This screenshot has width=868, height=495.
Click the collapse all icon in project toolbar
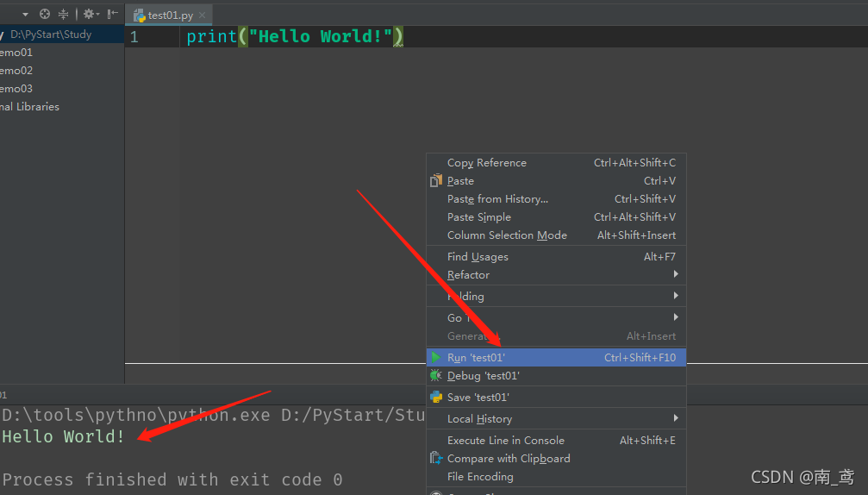point(64,14)
